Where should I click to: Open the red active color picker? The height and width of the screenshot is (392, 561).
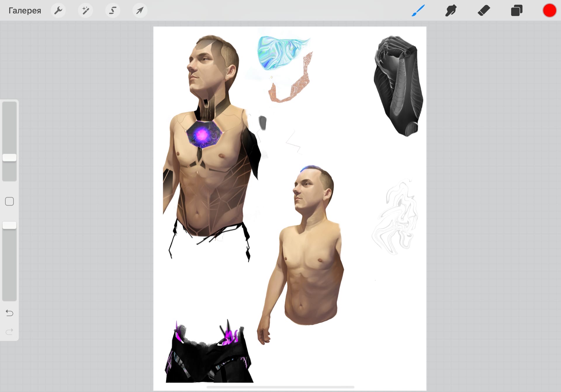[x=549, y=11]
